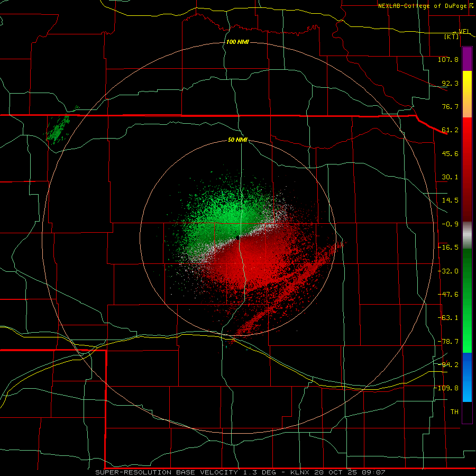This screenshot has width=476, height=476.
Task: Click the 50 NMI range ring label
Action: [237, 140]
